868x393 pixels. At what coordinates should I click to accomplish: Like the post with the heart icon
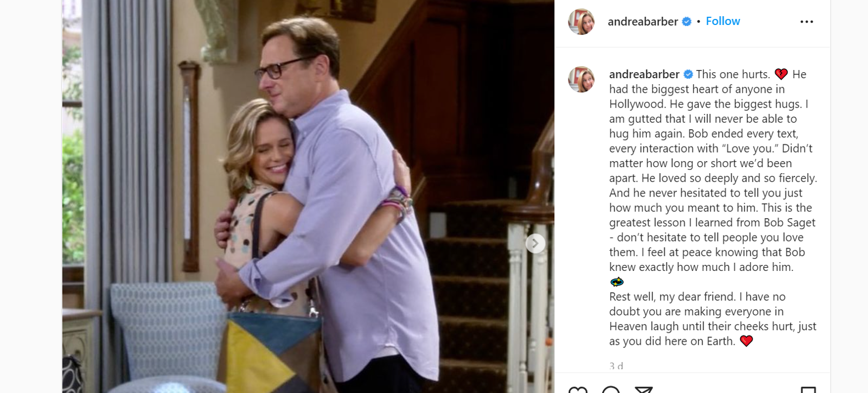tap(578, 390)
